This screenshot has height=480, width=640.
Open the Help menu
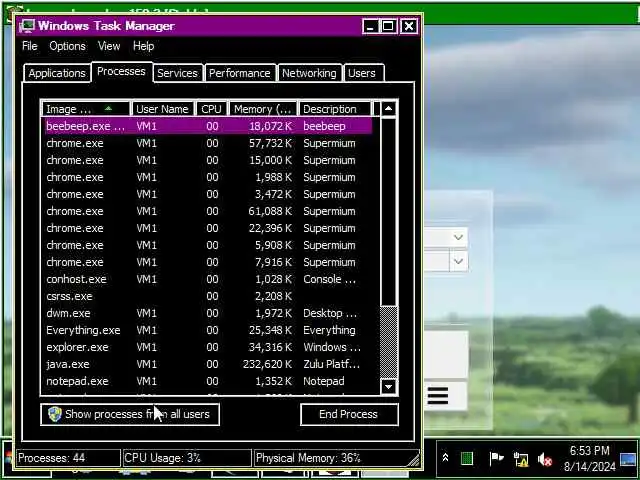pos(143,46)
